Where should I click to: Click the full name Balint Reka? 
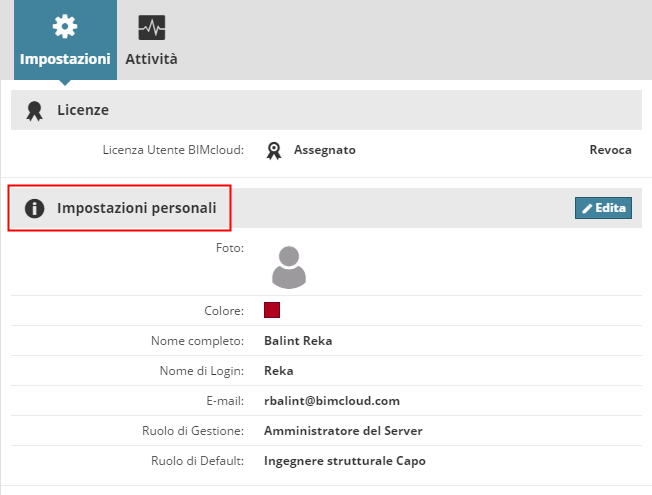[x=298, y=340]
